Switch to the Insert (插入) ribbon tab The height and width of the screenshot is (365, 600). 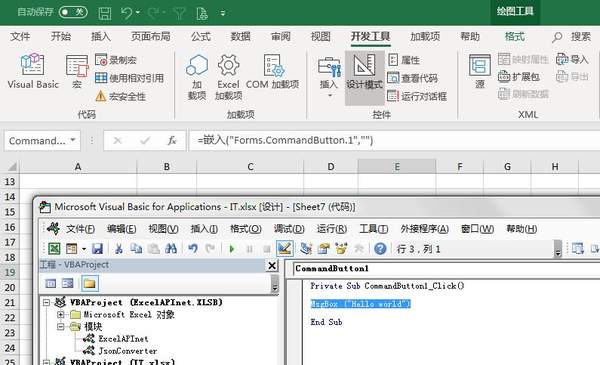coord(101,37)
